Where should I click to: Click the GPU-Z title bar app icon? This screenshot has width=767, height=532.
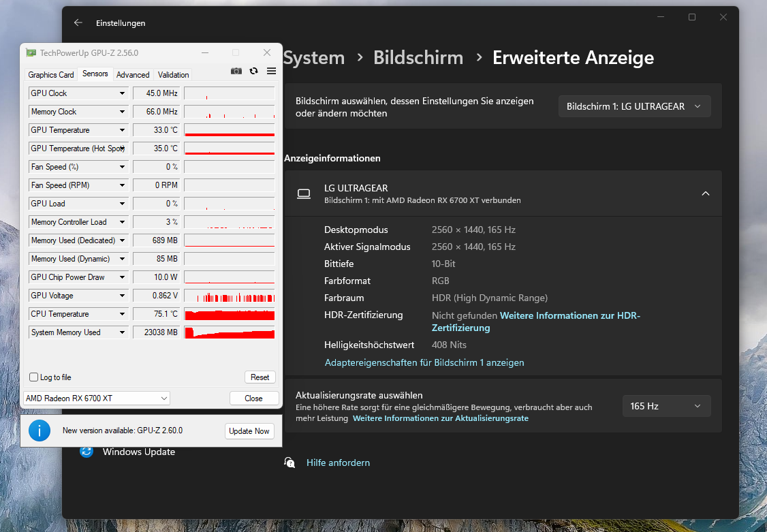coord(31,53)
